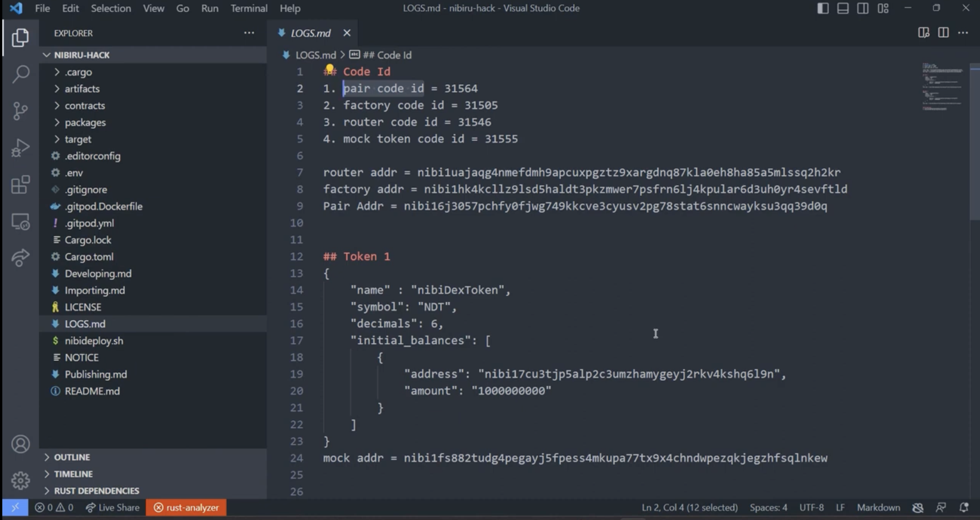Show errors and warnings problems count
Image resolution: width=980 pixels, height=520 pixels.
54,507
